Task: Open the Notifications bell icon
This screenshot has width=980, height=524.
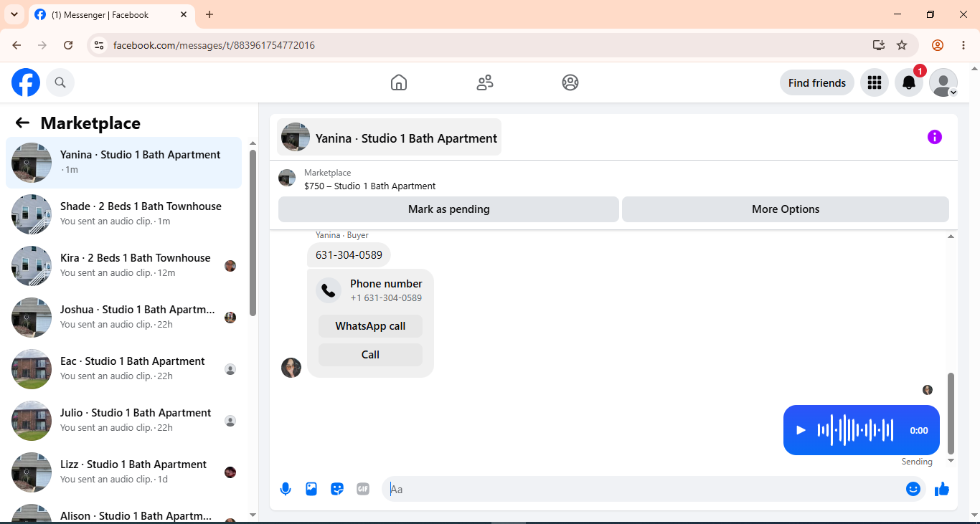Action: click(x=909, y=82)
